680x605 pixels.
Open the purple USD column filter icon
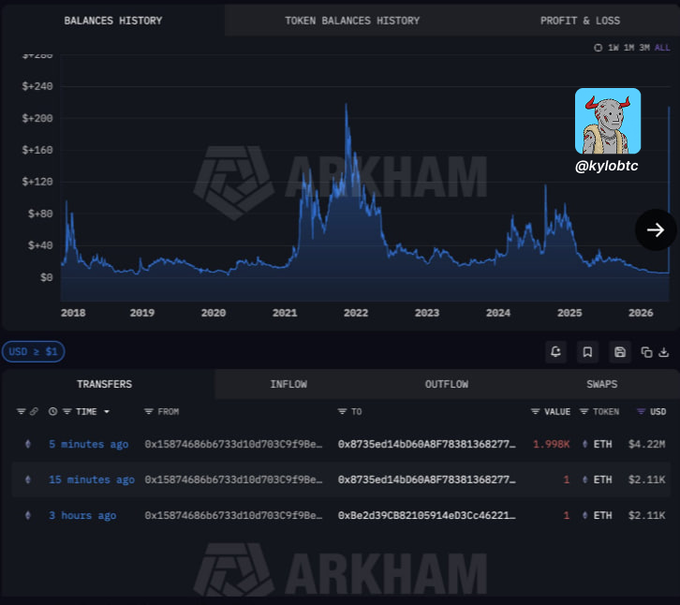(641, 411)
